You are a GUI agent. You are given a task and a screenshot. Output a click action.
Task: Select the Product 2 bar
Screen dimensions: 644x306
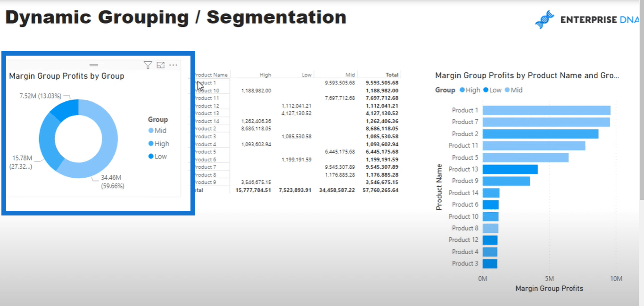[x=540, y=134]
